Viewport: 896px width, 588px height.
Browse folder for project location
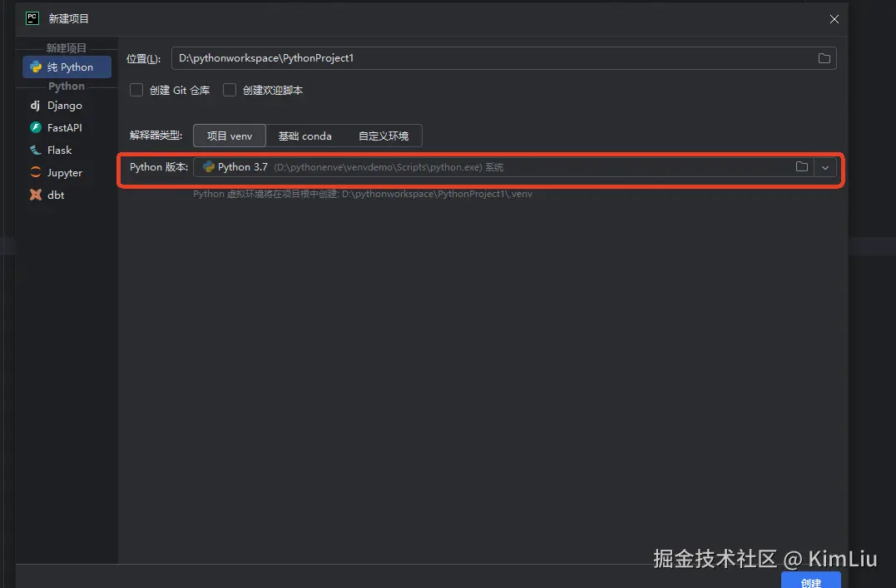(x=824, y=58)
